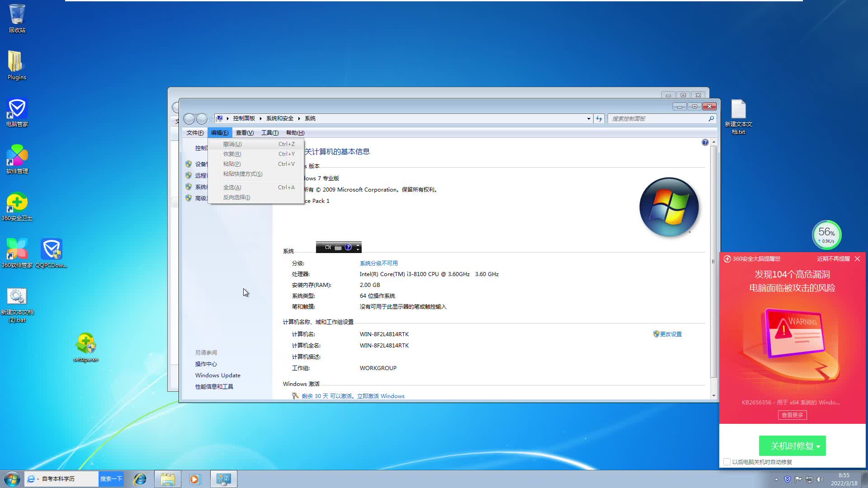Close the 360安全大脑提醒 popup
The height and width of the screenshot is (488, 868).
pyautogui.click(x=857, y=258)
